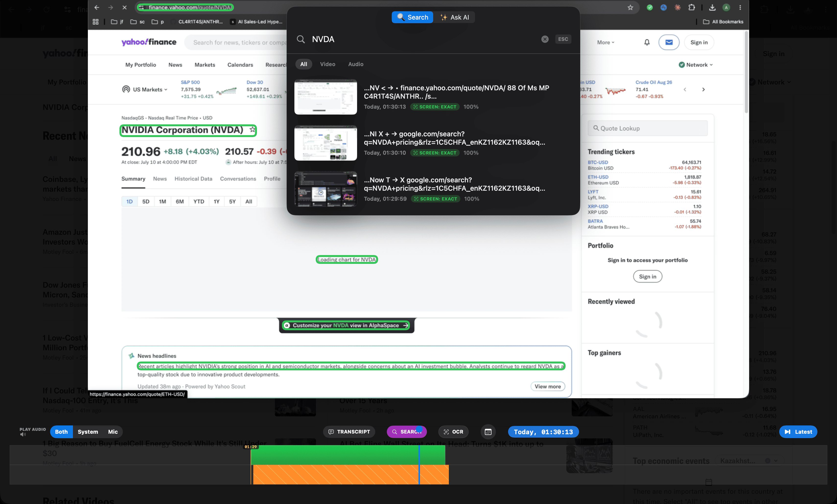This screenshot has height=504, width=837.
Task: Jump to Latest in the timeline
Action: 798,432
